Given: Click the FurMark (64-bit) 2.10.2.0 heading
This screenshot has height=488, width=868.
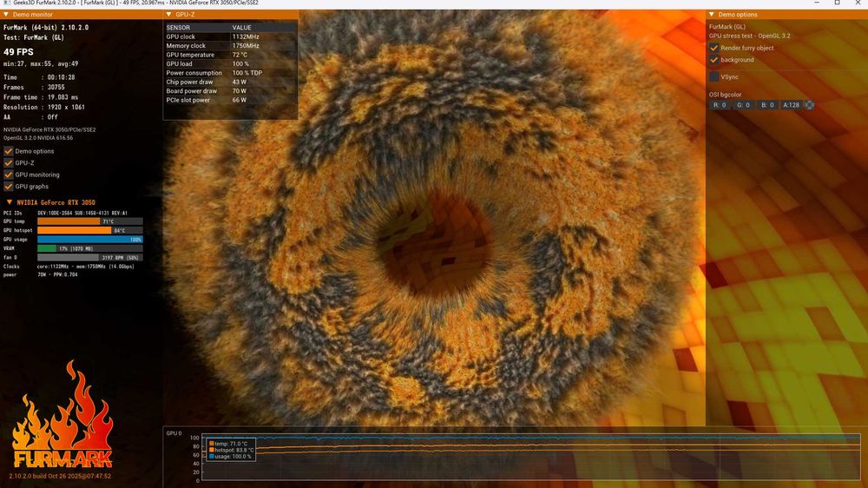Looking at the screenshot, I should [46, 27].
